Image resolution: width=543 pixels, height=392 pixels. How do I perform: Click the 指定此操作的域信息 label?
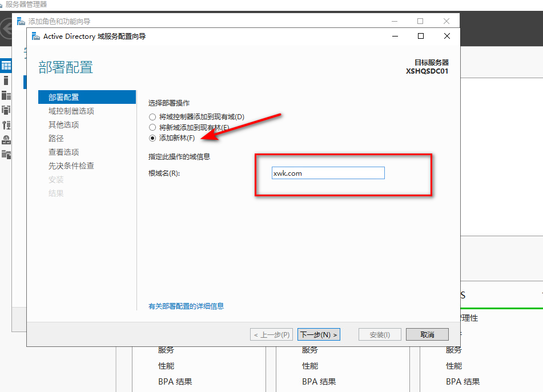click(179, 157)
